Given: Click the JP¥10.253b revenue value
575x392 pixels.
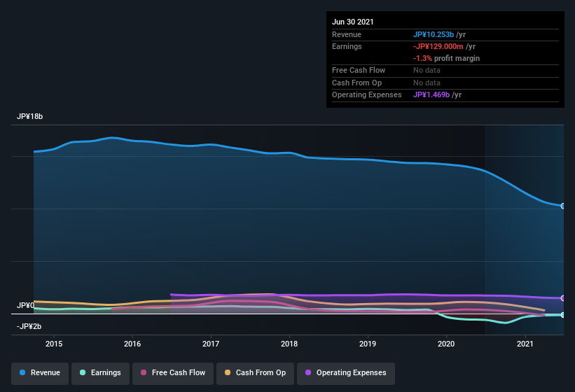Looking at the screenshot, I should point(434,34).
